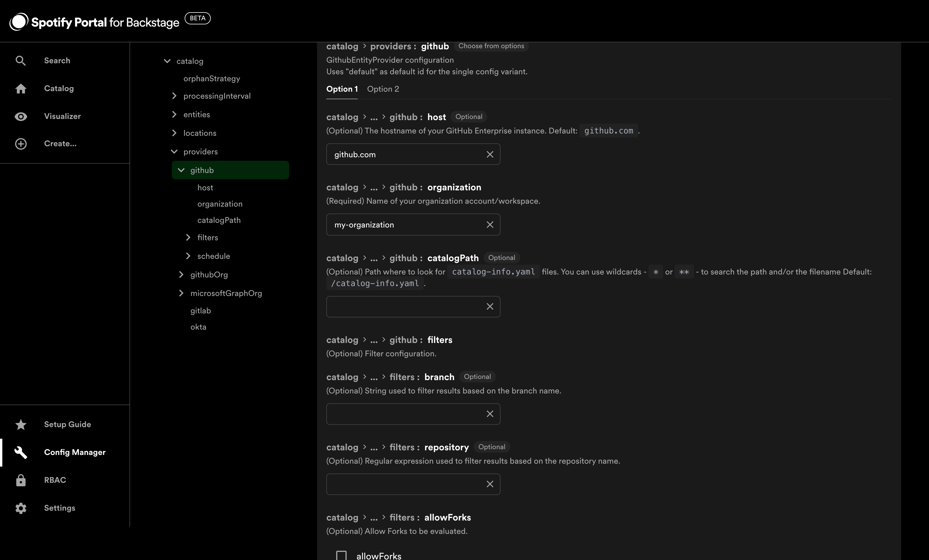Click the BETA badge in header
929x560 pixels.
point(198,18)
